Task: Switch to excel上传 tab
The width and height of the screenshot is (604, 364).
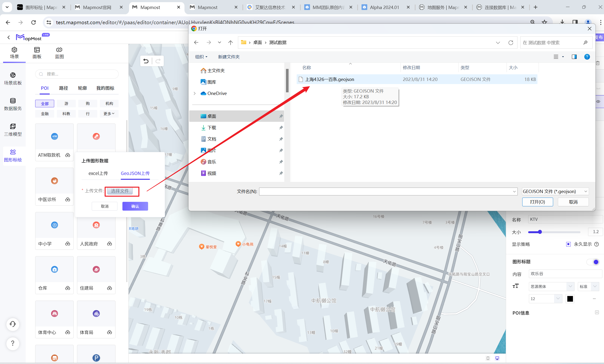Action: click(98, 173)
